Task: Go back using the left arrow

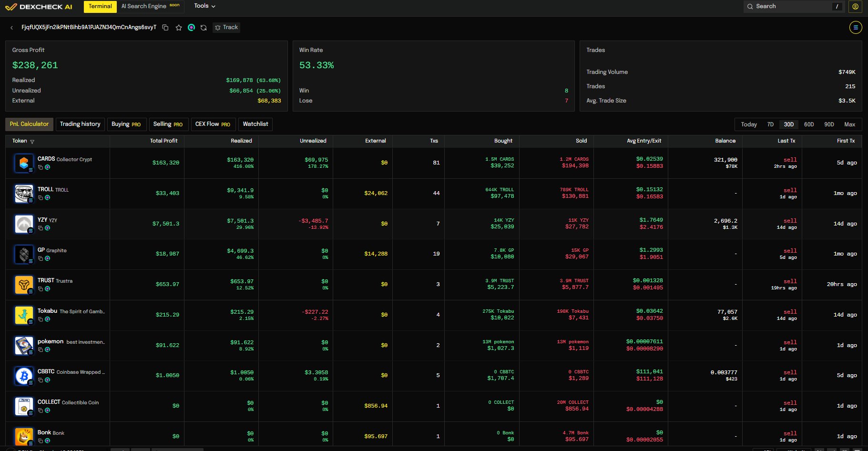Action: 11,28
